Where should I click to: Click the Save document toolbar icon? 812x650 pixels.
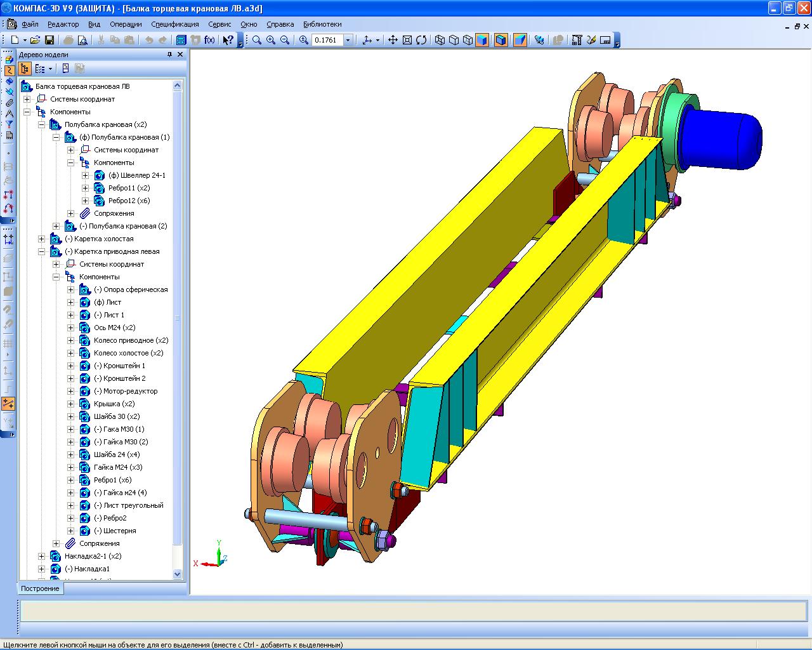[49, 40]
